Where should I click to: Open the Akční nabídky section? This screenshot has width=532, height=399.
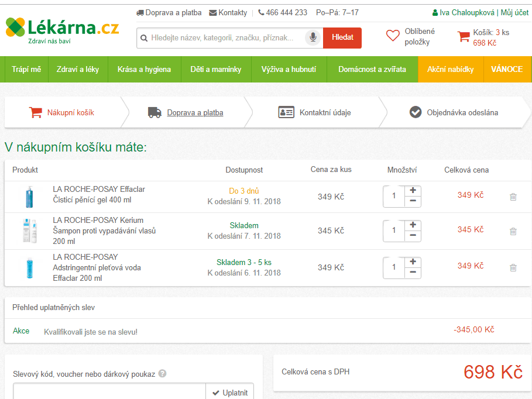450,69
